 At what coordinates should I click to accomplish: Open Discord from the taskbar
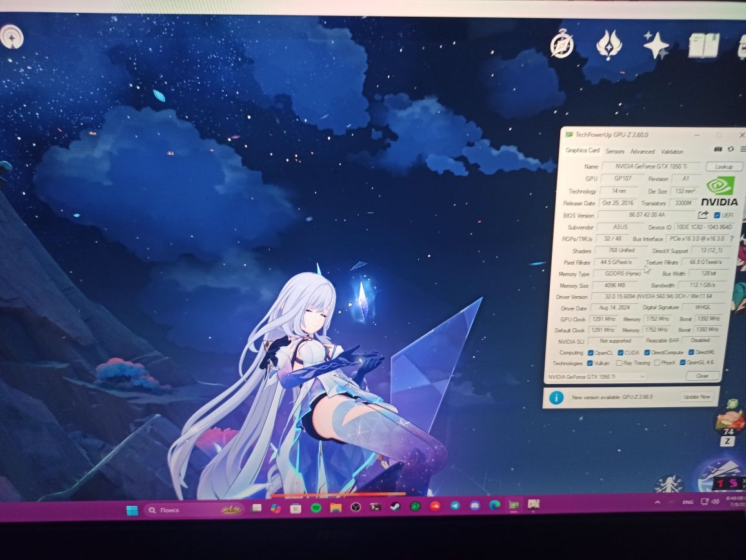pos(475,505)
